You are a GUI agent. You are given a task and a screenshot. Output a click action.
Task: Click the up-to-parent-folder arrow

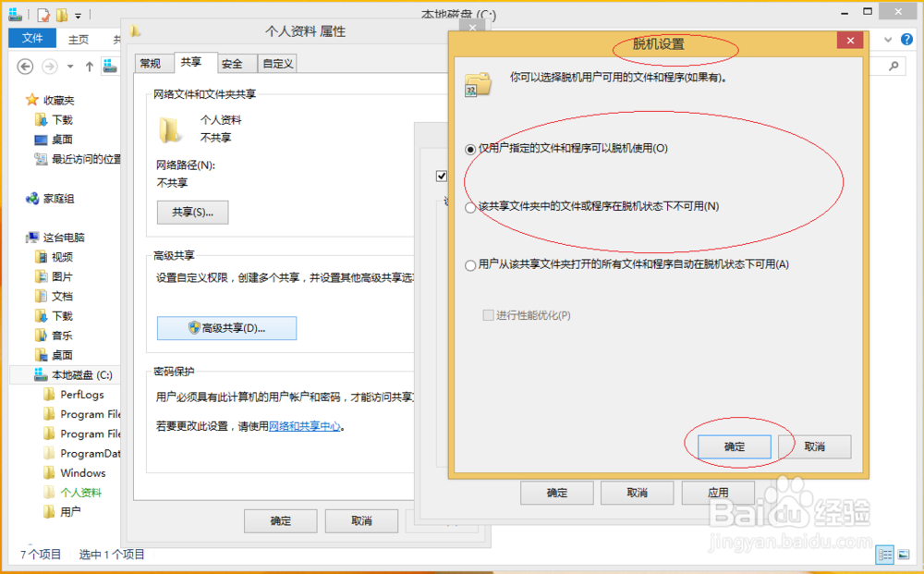89,66
